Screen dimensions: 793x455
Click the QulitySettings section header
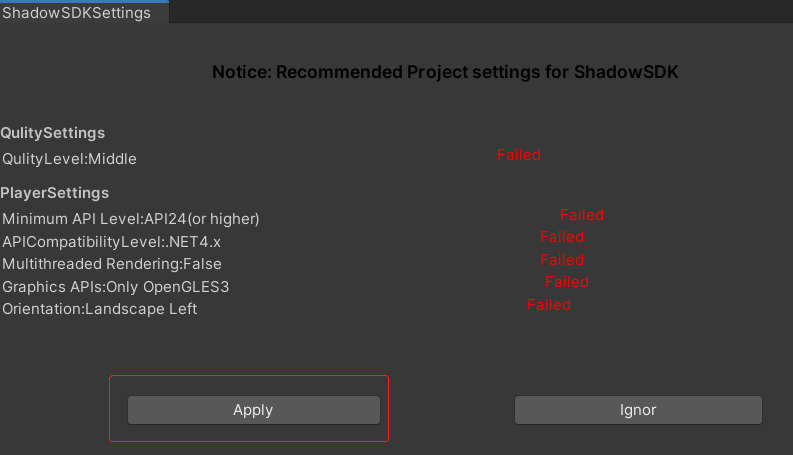click(x=53, y=133)
